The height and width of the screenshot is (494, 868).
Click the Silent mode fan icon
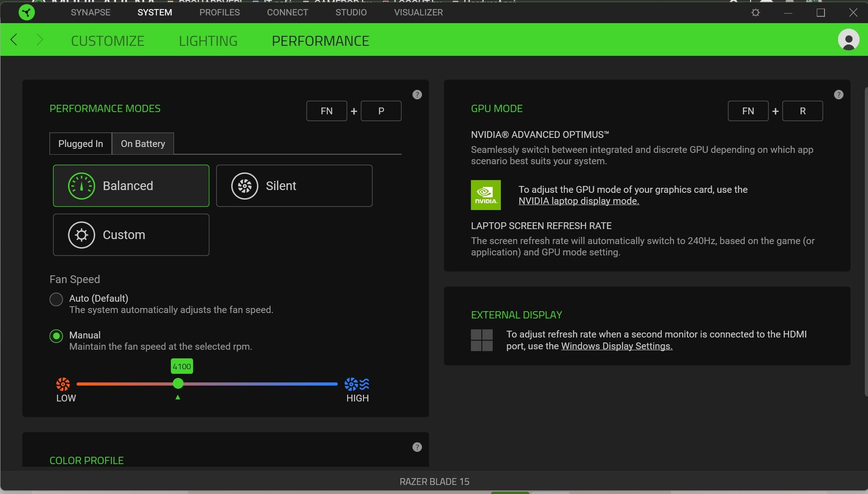coord(245,186)
